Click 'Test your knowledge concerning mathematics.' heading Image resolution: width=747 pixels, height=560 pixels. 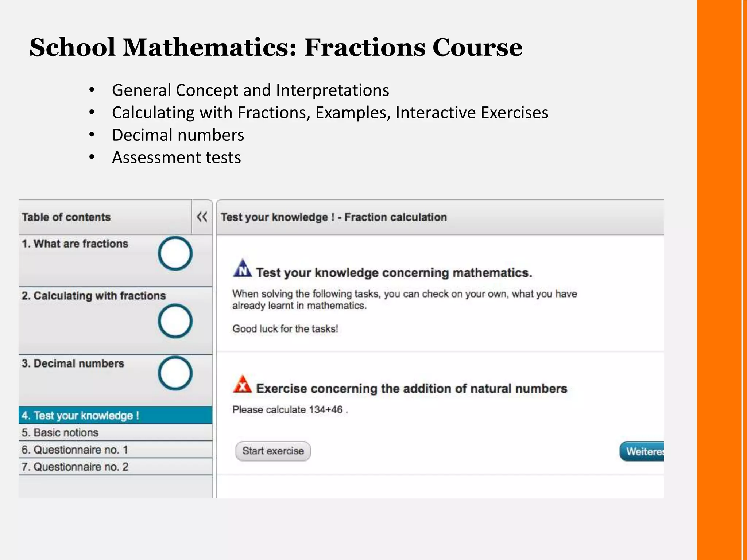(394, 273)
